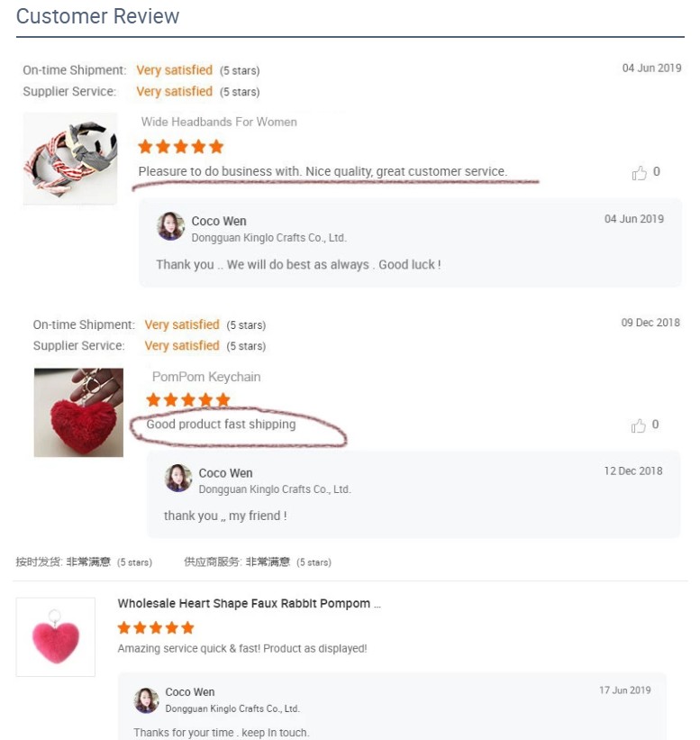Click Dongguan Kinglo Crafts company under first reply
This screenshot has width=700, height=740.
click(268, 238)
